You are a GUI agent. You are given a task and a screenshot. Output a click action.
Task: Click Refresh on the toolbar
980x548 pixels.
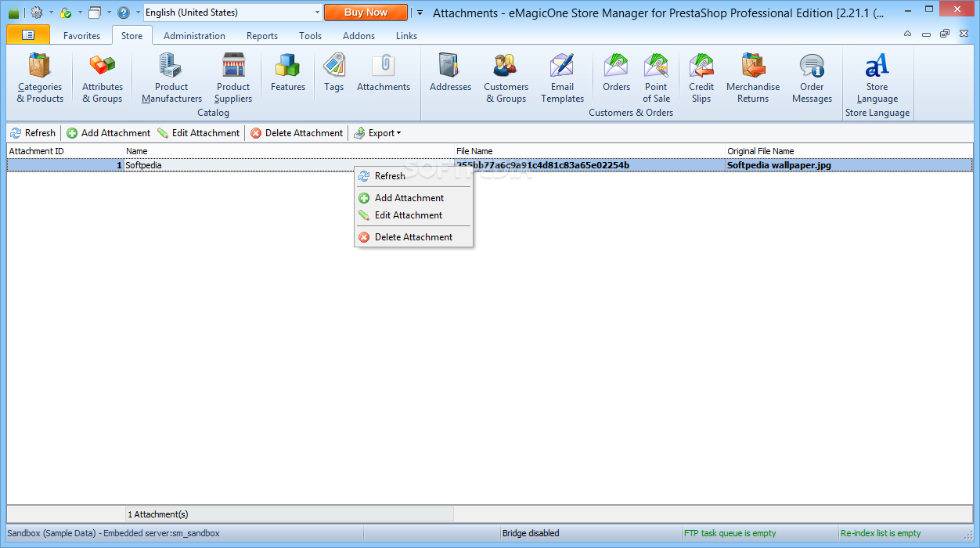33,133
